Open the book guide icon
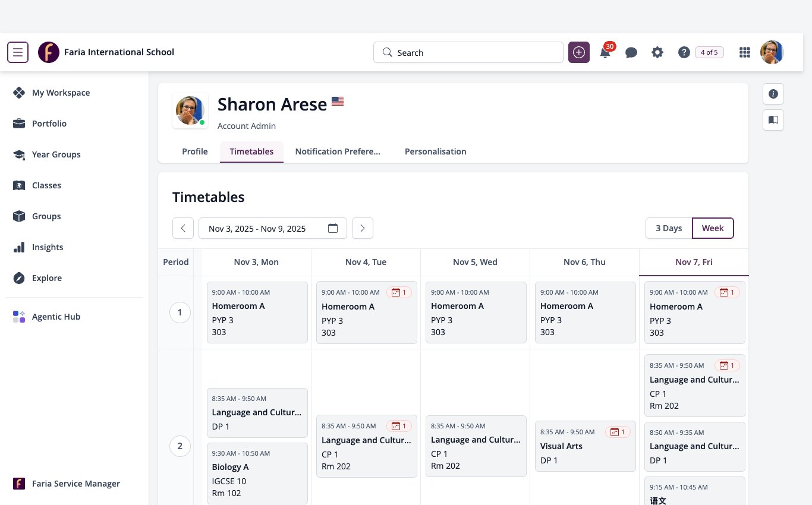The image size is (812, 505). (773, 120)
